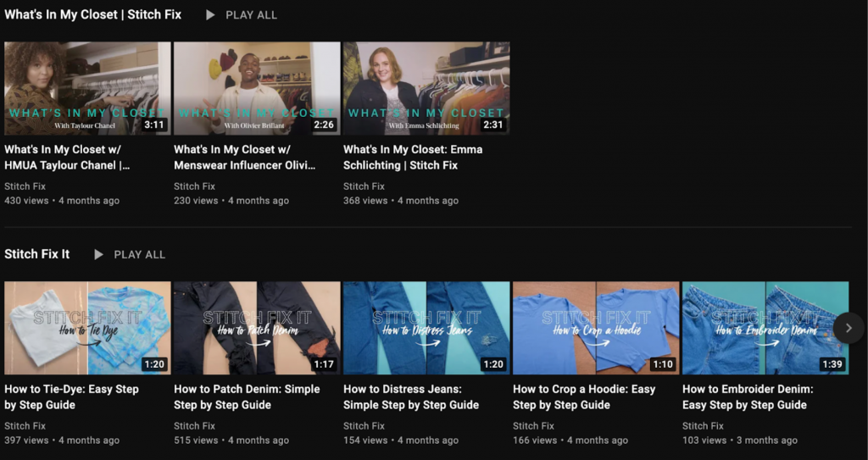Click title What's In My Closet w/ Menswear Influencer
Viewport: 868px width, 460px height.
tap(245, 158)
